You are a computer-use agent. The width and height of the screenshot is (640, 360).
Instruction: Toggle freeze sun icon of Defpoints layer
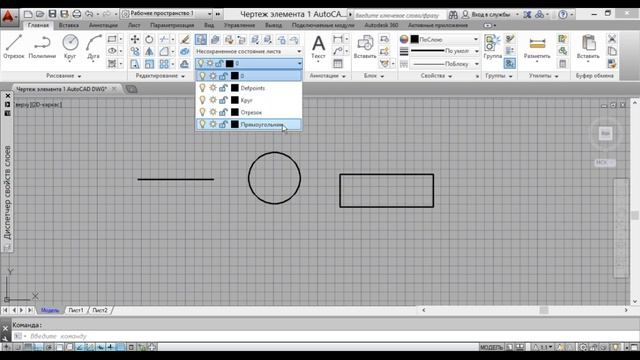213,88
